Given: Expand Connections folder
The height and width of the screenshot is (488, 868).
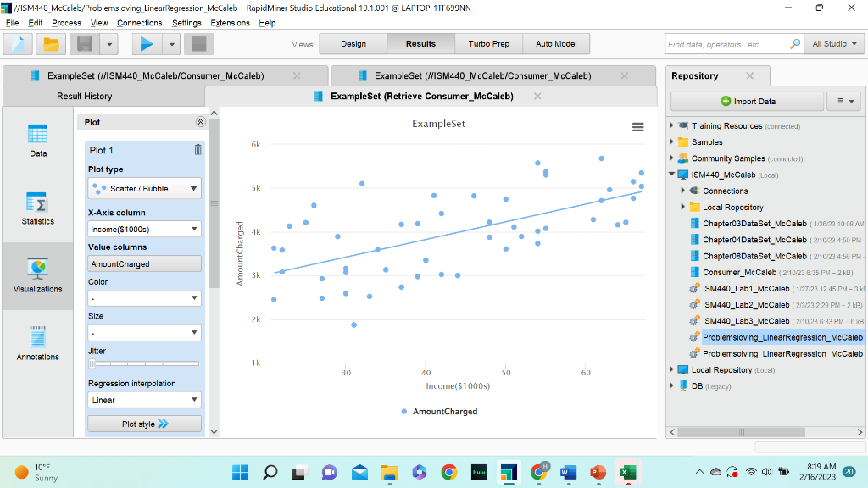Looking at the screenshot, I should (683, 191).
